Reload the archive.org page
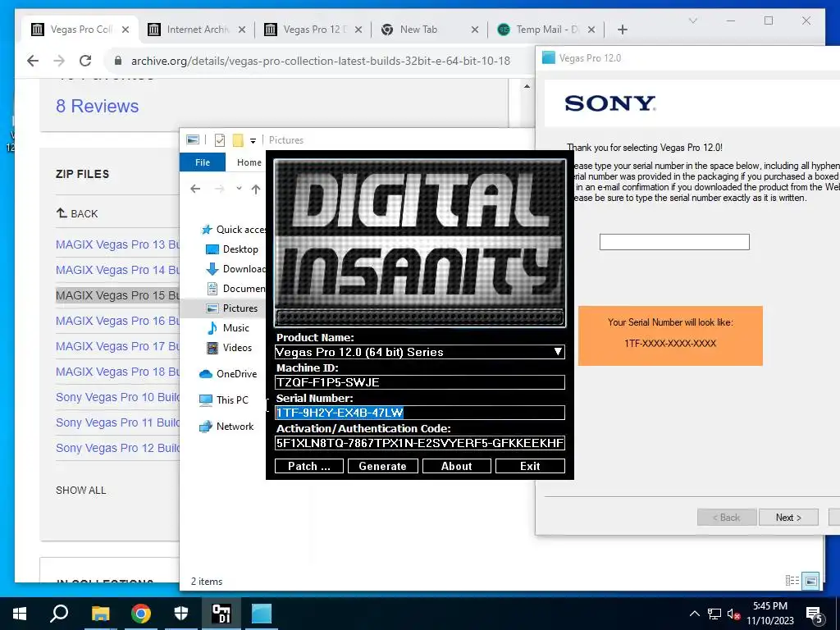 (x=85, y=61)
